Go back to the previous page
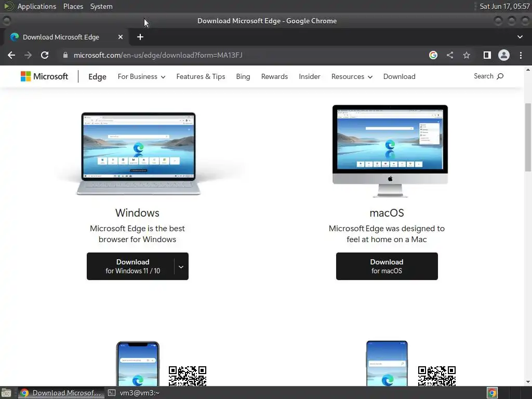This screenshot has width=532, height=399. point(11,55)
